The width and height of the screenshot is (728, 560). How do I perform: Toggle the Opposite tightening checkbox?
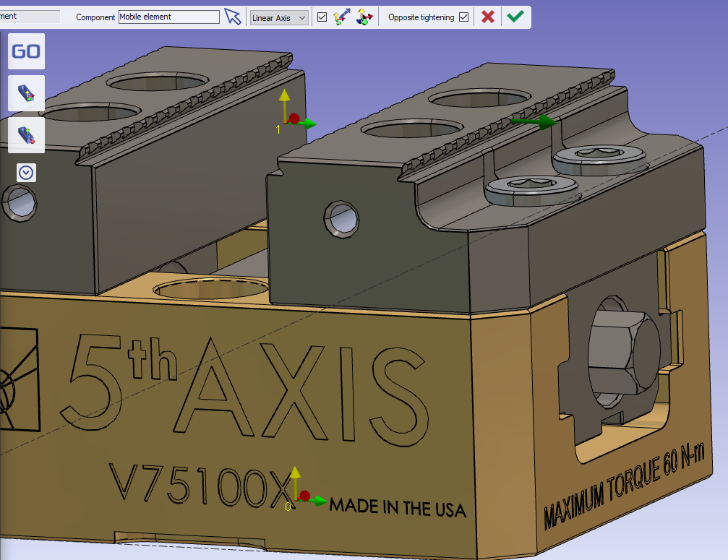[463, 17]
